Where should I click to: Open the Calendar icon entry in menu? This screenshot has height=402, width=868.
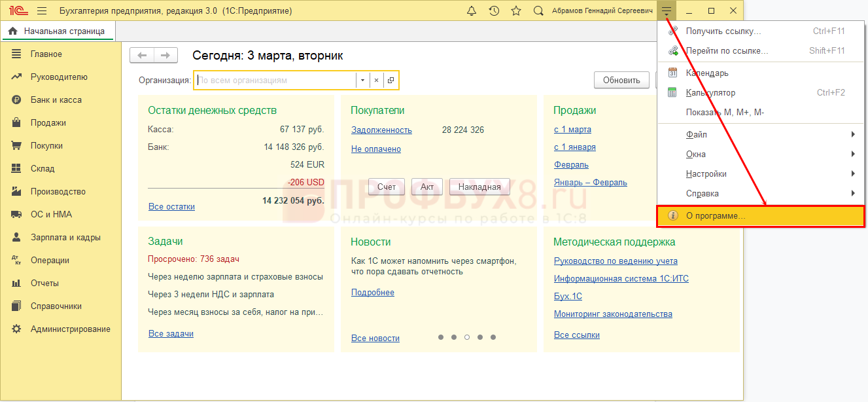pyautogui.click(x=672, y=73)
